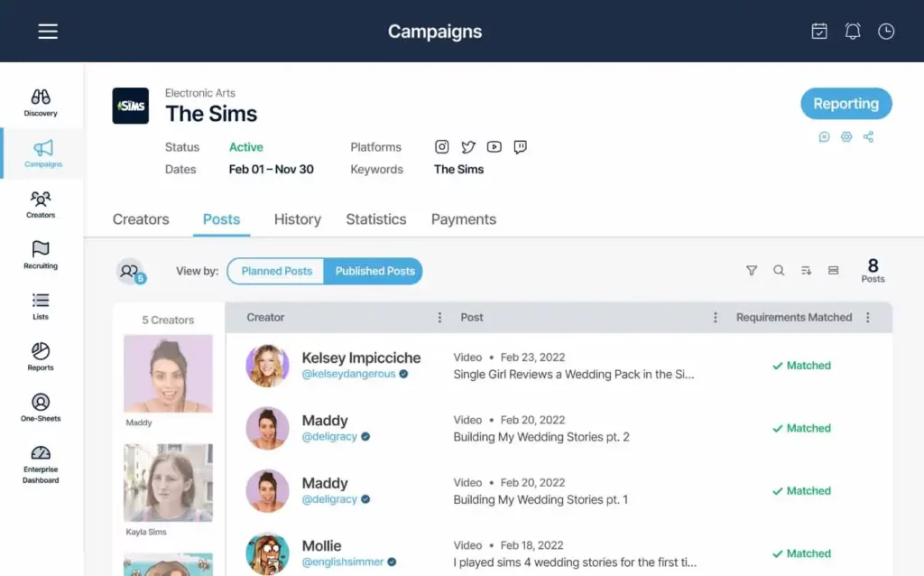
Task: Open the Payments tab
Action: click(x=464, y=219)
